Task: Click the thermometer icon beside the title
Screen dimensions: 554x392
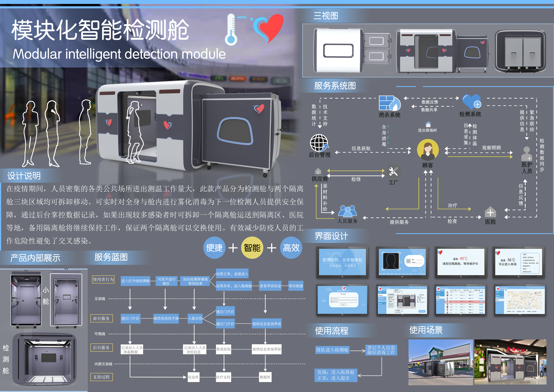Action: 231,30
